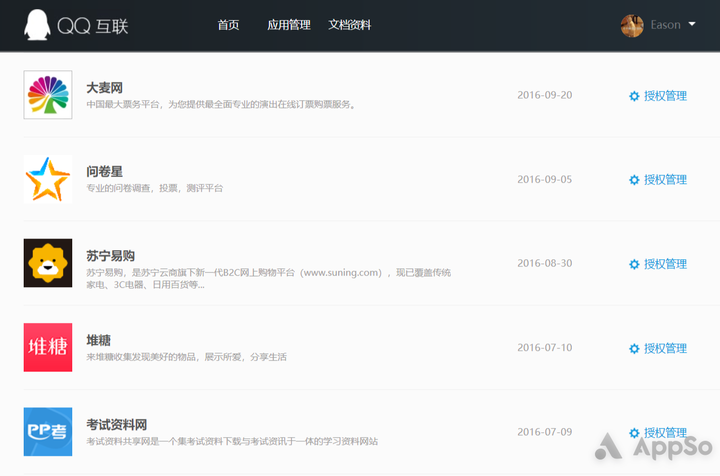Click the 考试资料网 description text

(232, 441)
